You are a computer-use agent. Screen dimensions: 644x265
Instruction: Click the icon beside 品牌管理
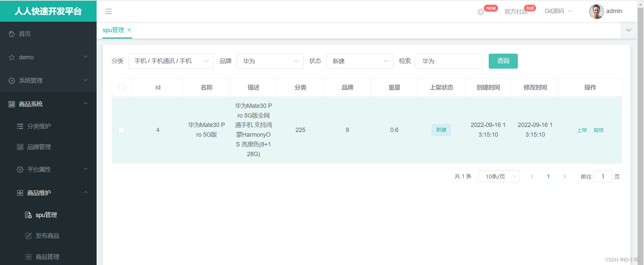pyautogui.click(x=20, y=147)
